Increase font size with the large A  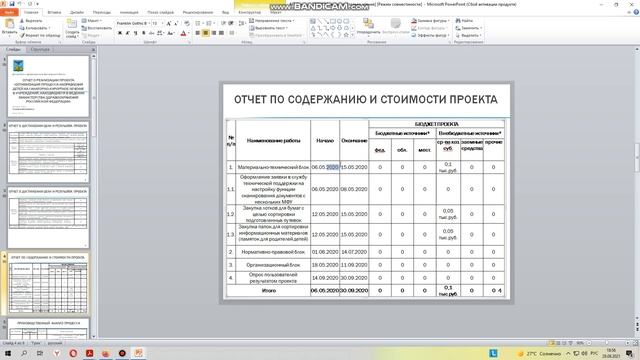tap(169, 23)
